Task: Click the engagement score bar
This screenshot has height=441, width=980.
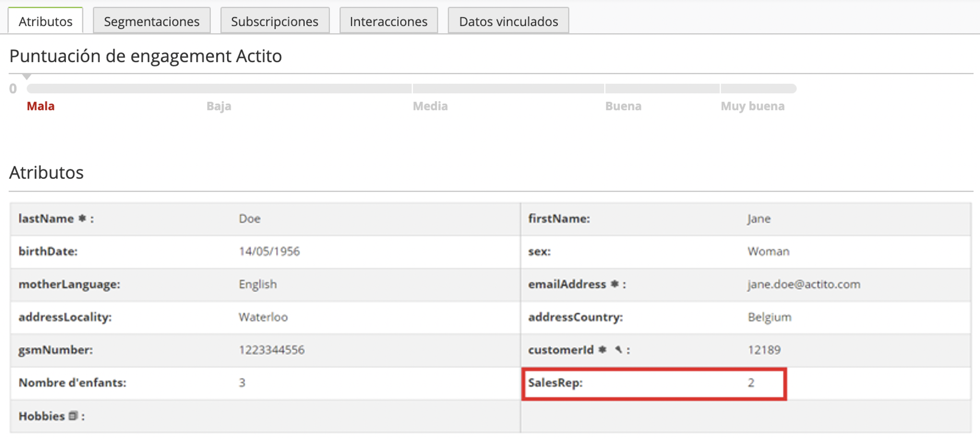Action: coord(412,89)
